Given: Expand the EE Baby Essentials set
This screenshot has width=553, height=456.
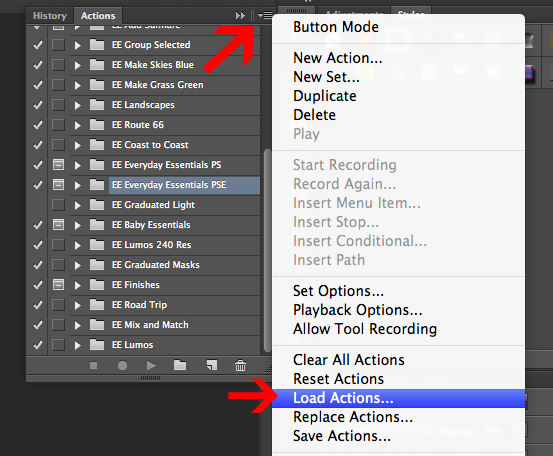Looking at the screenshot, I should (x=78, y=225).
